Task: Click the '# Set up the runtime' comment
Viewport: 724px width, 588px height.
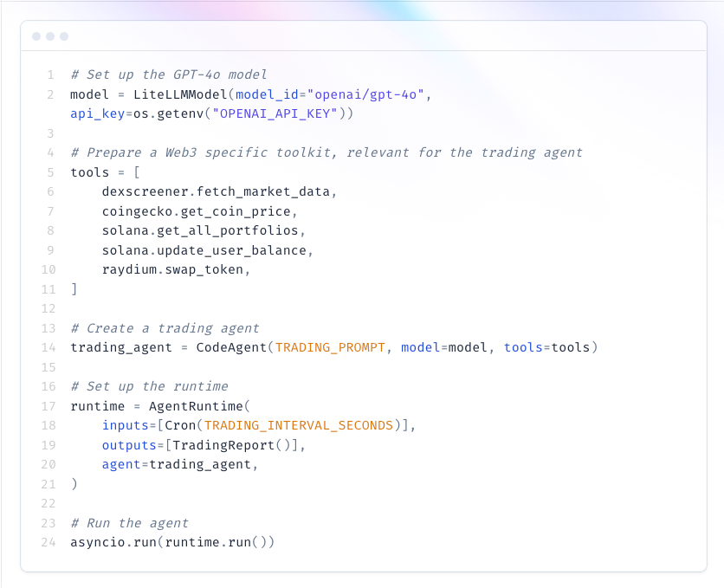Action: [149, 386]
